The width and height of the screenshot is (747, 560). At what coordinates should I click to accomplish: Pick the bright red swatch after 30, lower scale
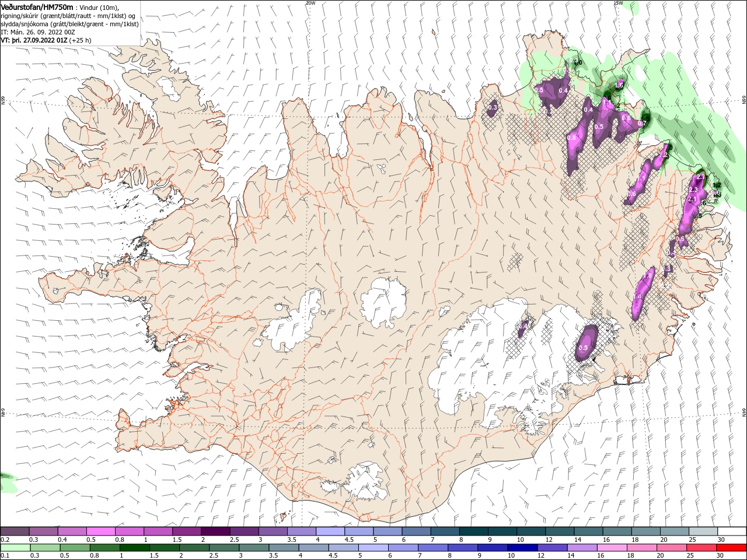click(732, 548)
